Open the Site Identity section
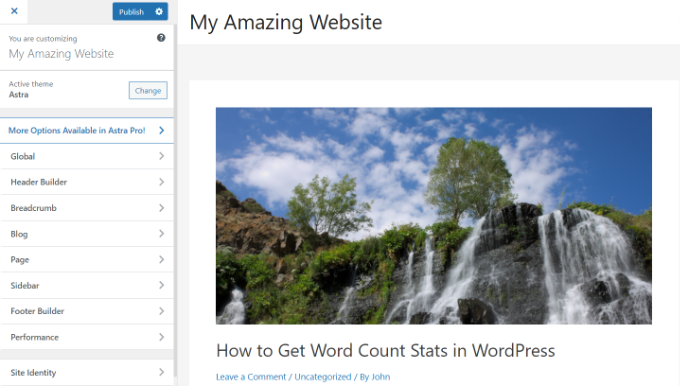The image size is (680, 386). (x=87, y=372)
